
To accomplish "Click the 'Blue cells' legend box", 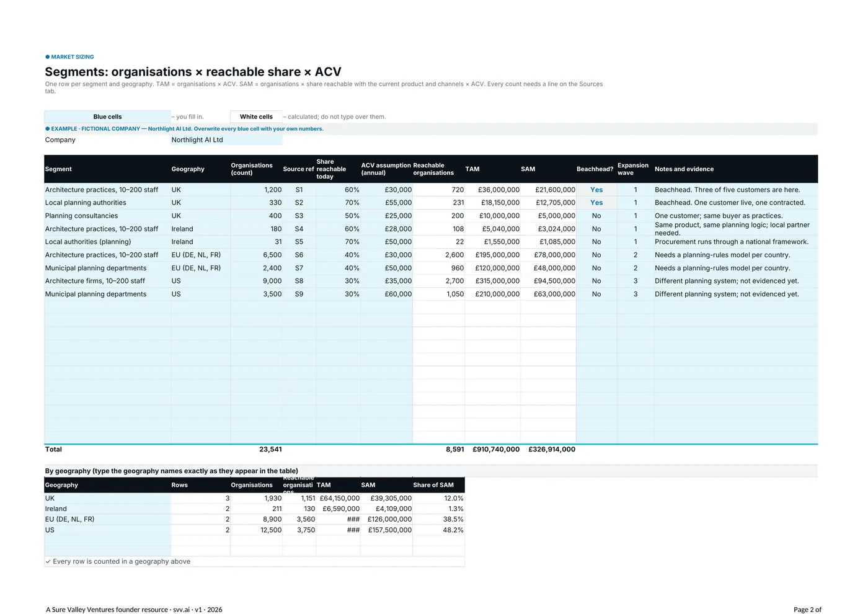I will (107, 117).
